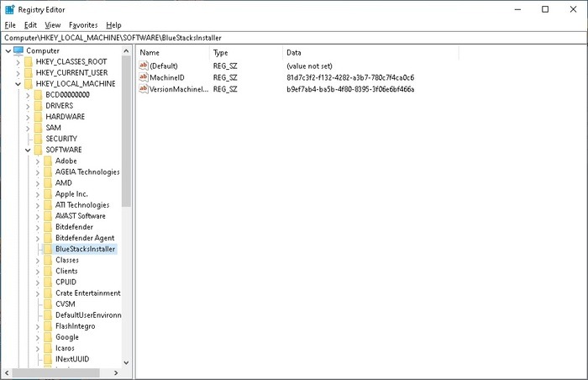Expand the HARDWARE key
The height and width of the screenshot is (380, 588).
pyautogui.click(x=28, y=117)
